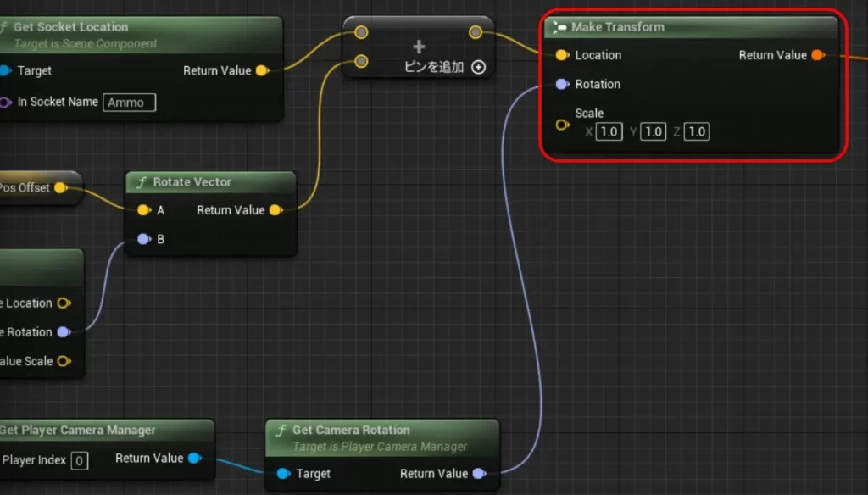Click the Scale Z value field
868x495 pixels.
[697, 131]
